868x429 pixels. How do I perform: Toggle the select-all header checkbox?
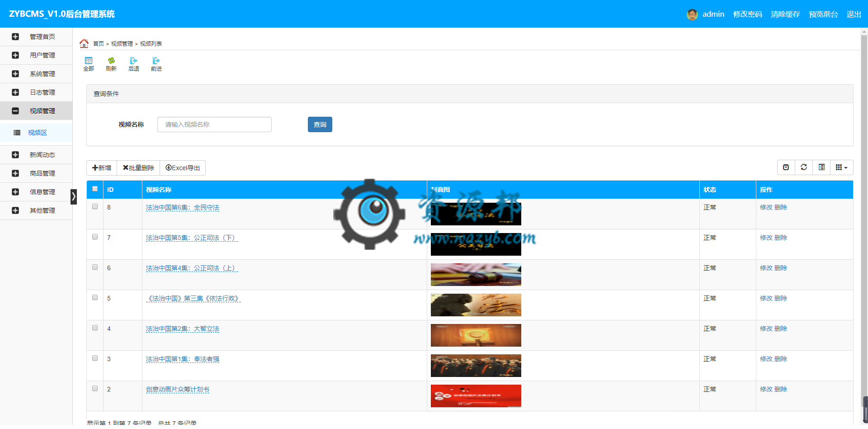coord(95,189)
